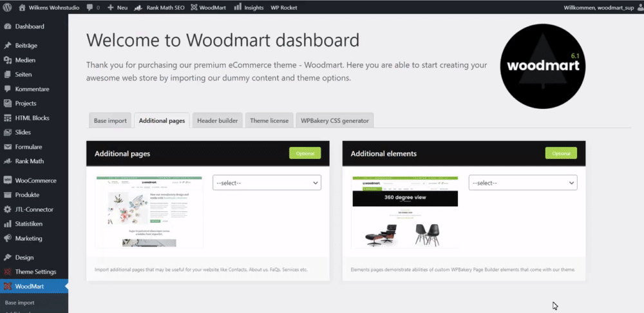Click Welcome to Woodmart dashboard heading

223,41
